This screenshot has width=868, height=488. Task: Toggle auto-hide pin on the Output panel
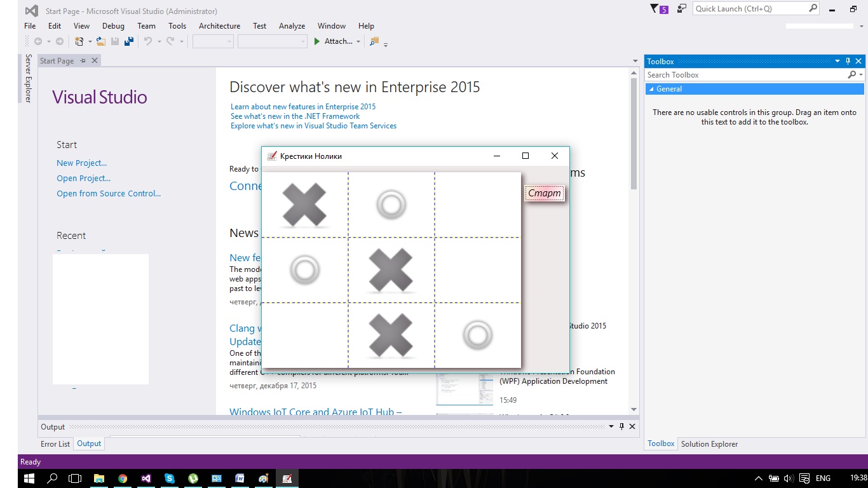coord(621,426)
